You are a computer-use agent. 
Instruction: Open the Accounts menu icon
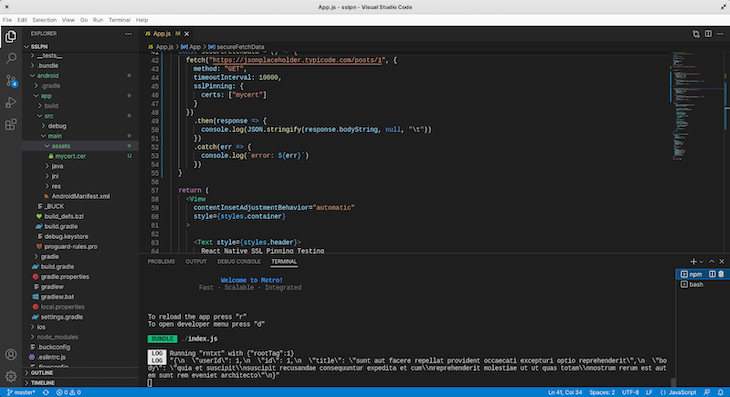point(11,355)
